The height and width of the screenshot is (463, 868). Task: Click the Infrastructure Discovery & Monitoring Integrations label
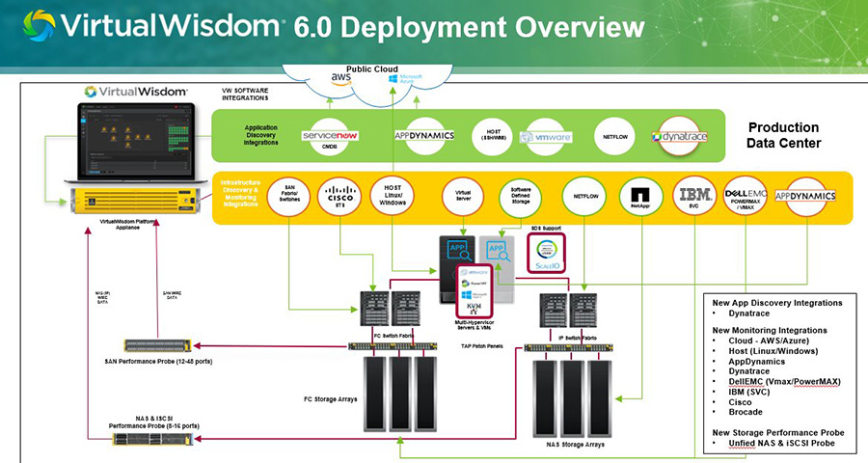pyautogui.click(x=240, y=193)
